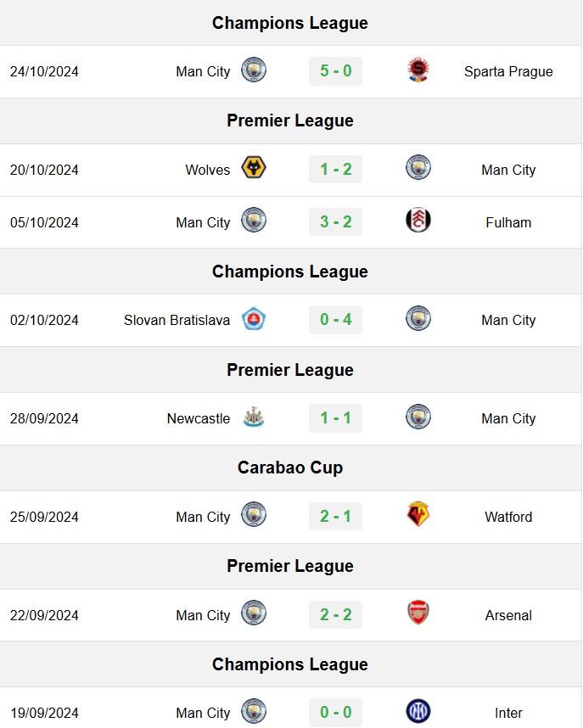Open the Arsenal team name
583x728 pixels.
[508, 616]
